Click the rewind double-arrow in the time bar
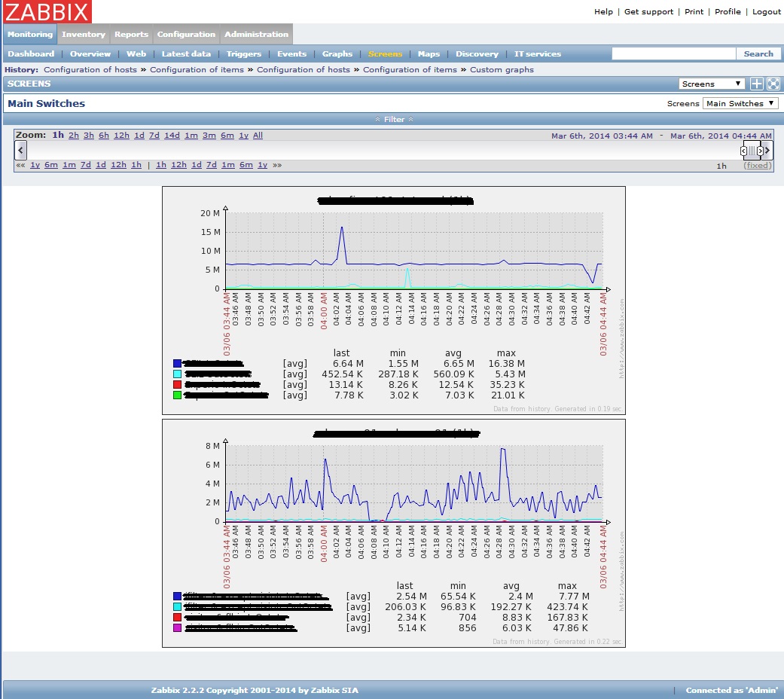 pos(20,164)
